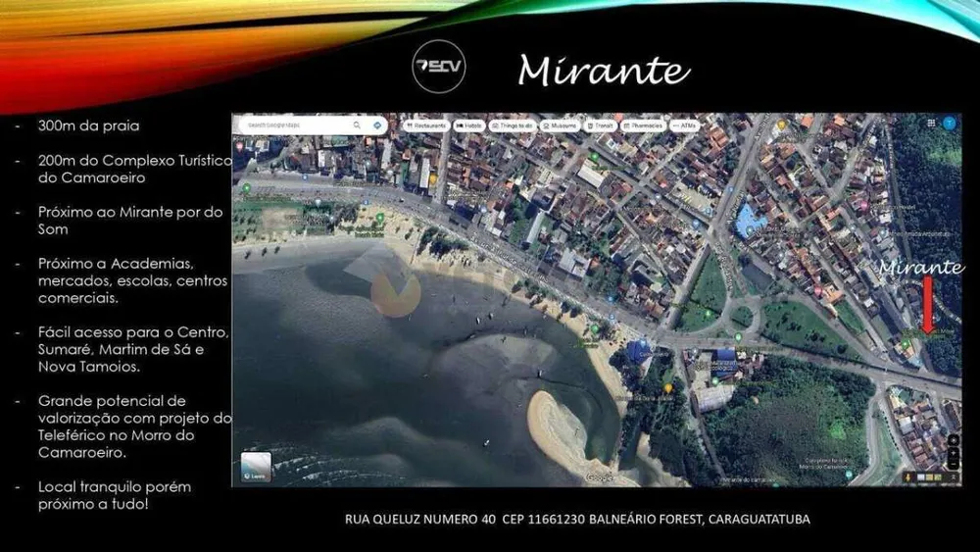This screenshot has width=980, height=552.
Task: Select the Hotels category chip
Action: point(468,125)
